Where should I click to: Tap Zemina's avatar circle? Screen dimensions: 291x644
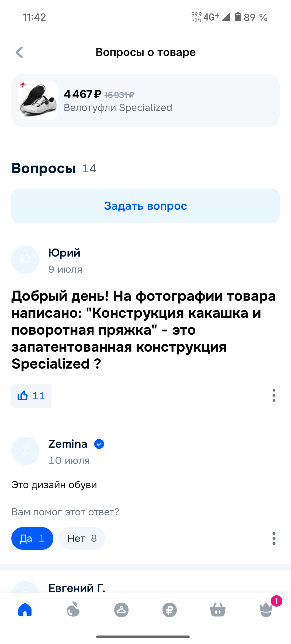tap(25, 451)
